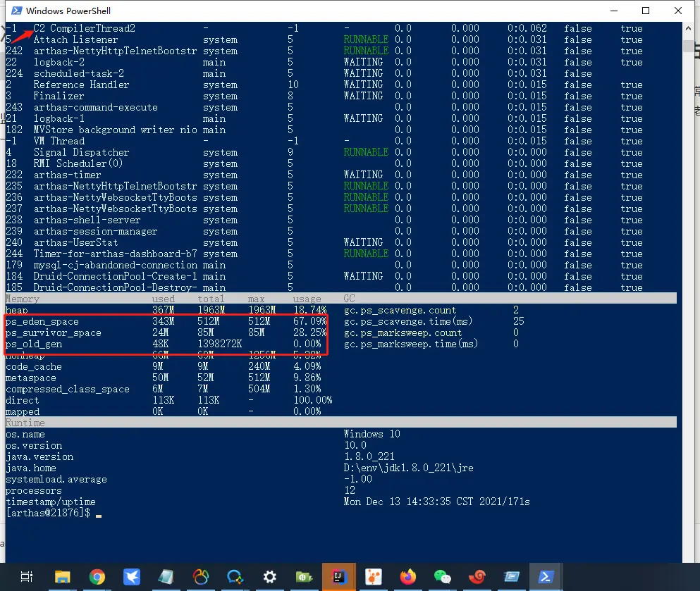Click the timestamp/uptime label
The image size is (700, 591).
click(x=51, y=502)
